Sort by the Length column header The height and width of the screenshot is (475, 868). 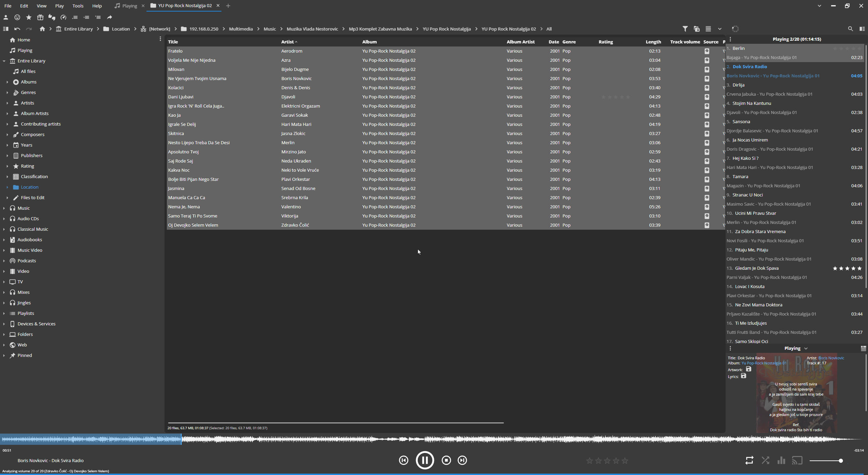tap(653, 42)
